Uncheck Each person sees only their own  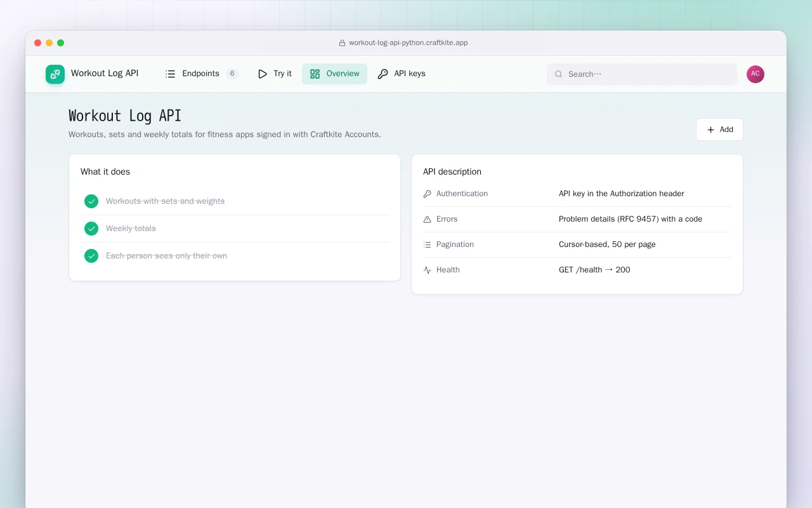tap(91, 256)
